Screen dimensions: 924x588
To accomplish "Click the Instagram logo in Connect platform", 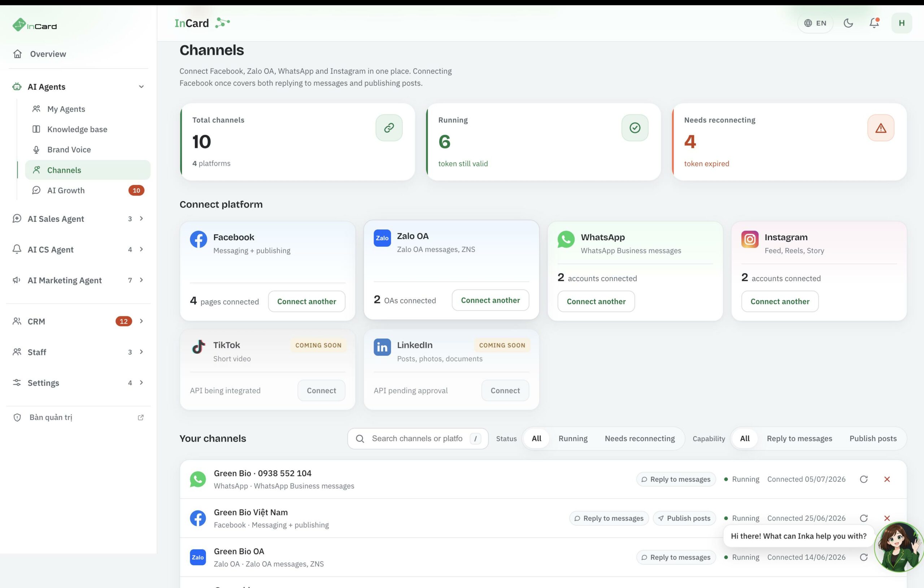I will [x=750, y=239].
